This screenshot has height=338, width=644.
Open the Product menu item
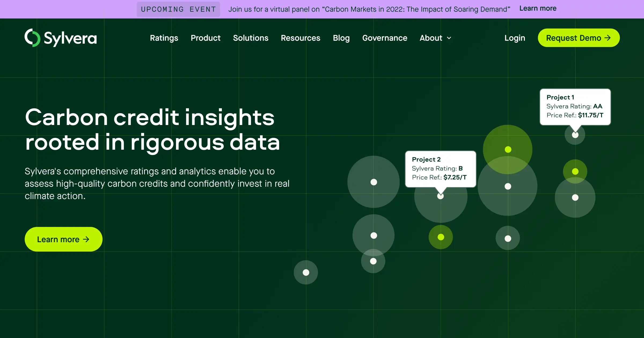click(x=206, y=38)
